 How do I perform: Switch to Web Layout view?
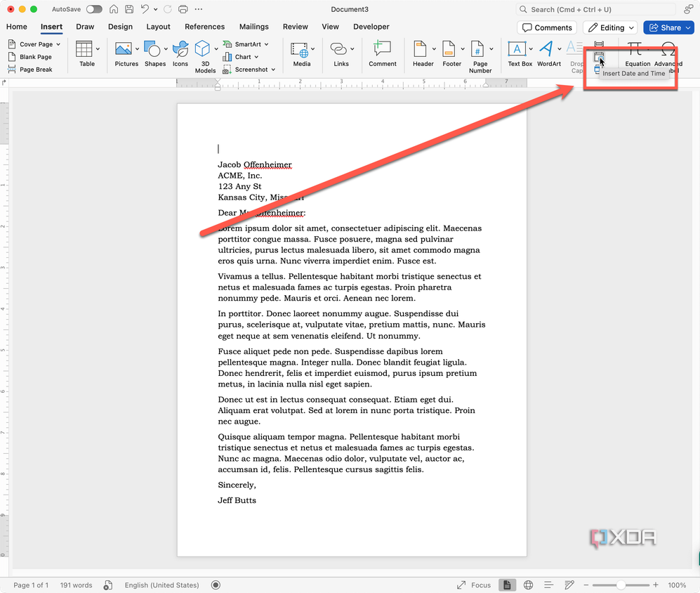528,585
